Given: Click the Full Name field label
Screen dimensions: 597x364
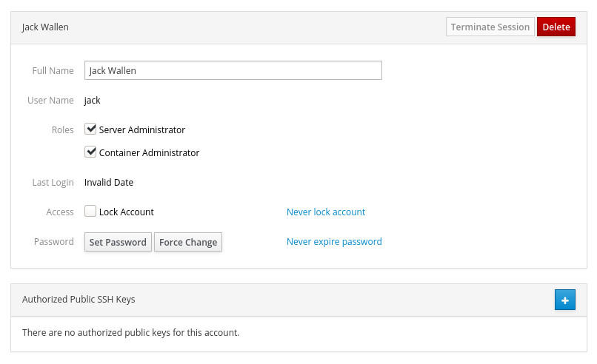Looking at the screenshot, I should tap(53, 71).
